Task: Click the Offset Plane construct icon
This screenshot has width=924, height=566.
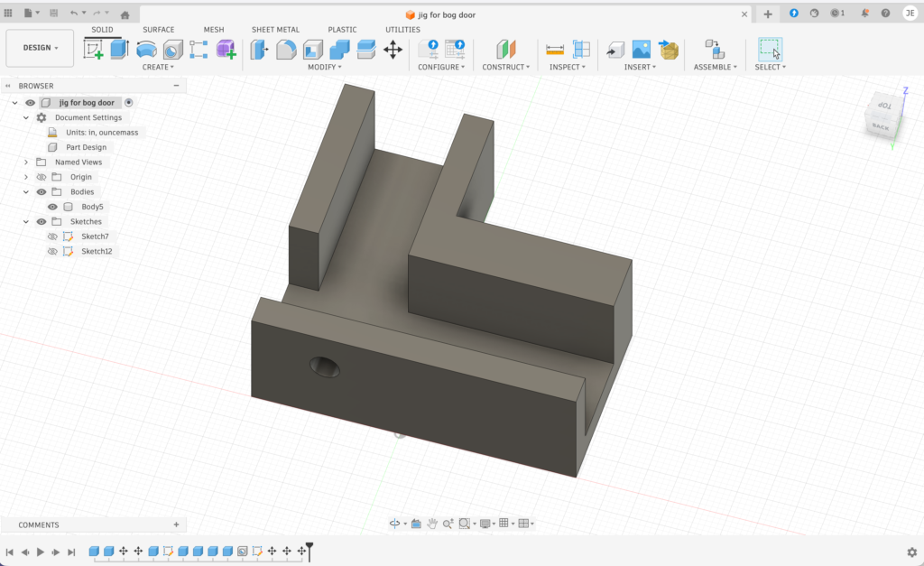Action: coord(506,50)
